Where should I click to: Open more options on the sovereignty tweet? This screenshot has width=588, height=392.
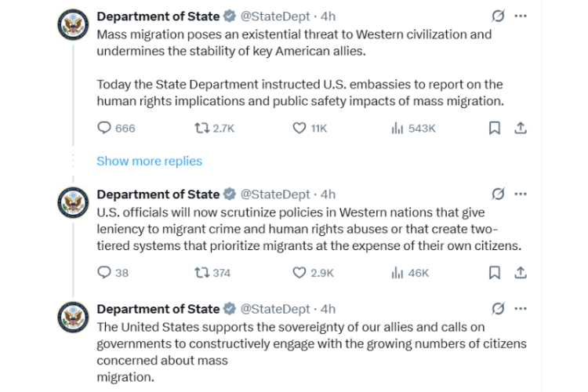pyautogui.click(x=521, y=308)
